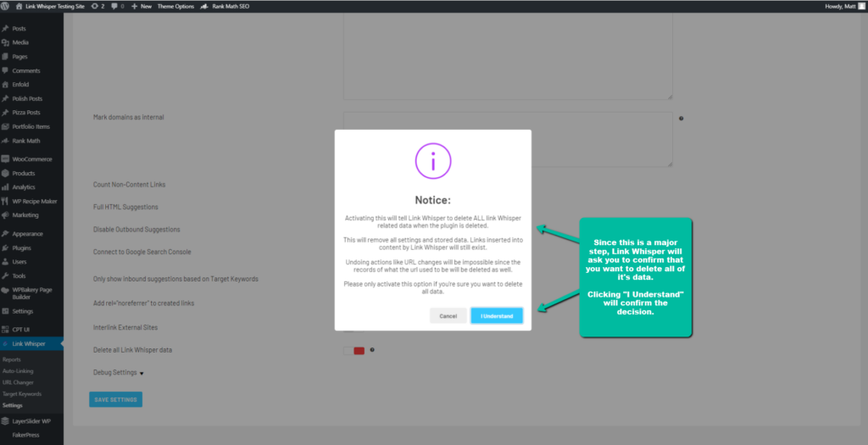Open FakerPress in the sidebar
868x445 pixels.
[x=25, y=435]
